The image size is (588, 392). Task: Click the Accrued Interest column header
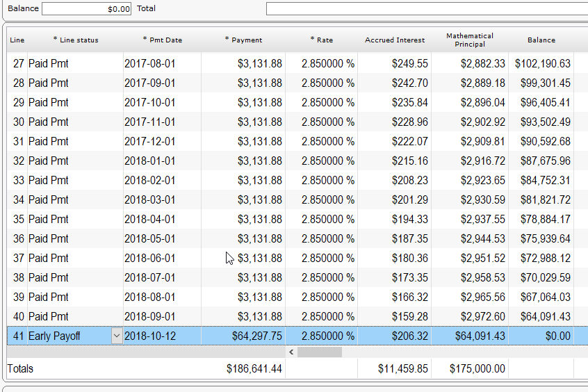(x=395, y=40)
